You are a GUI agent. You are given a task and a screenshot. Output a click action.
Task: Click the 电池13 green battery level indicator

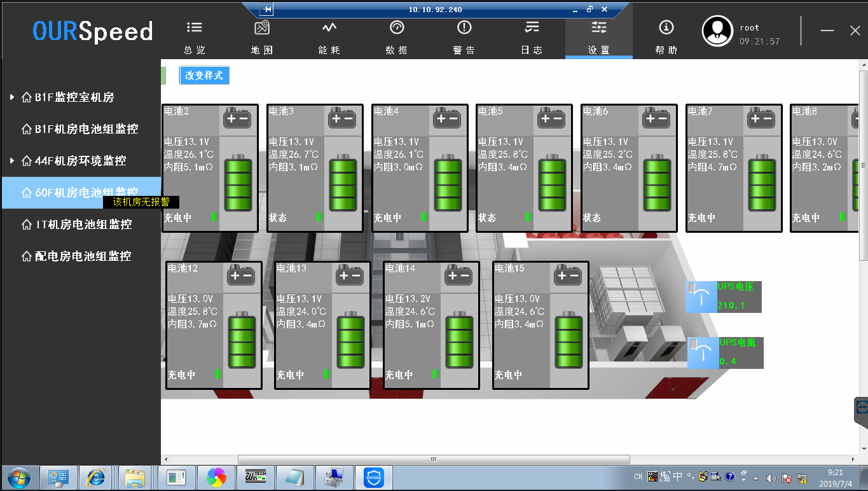(350, 340)
